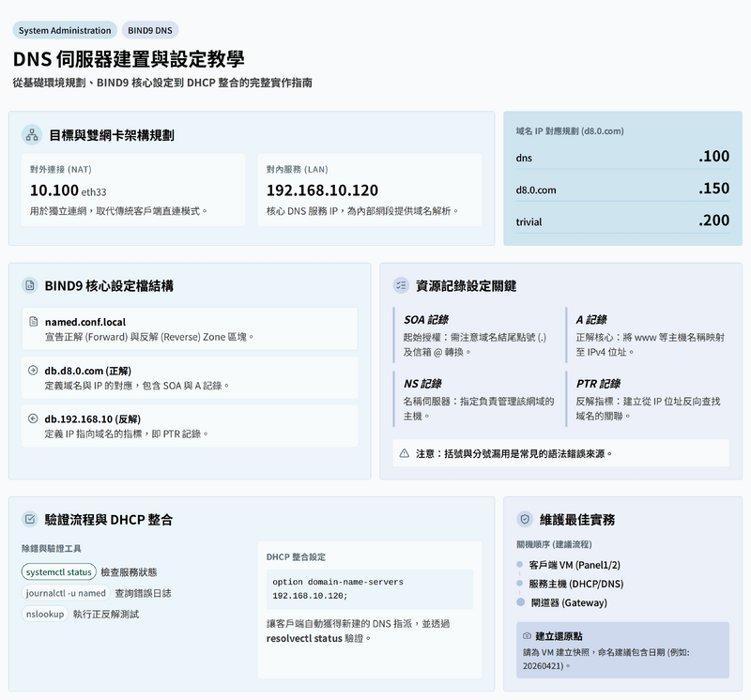
Task: Click the 客戶端 VM (Panel1/2) step marker
Action: pyautogui.click(x=519, y=565)
